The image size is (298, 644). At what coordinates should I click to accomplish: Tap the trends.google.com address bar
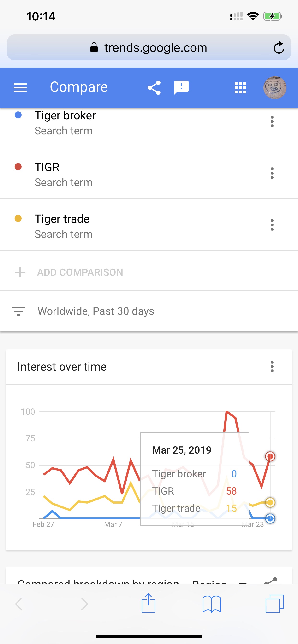149,47
